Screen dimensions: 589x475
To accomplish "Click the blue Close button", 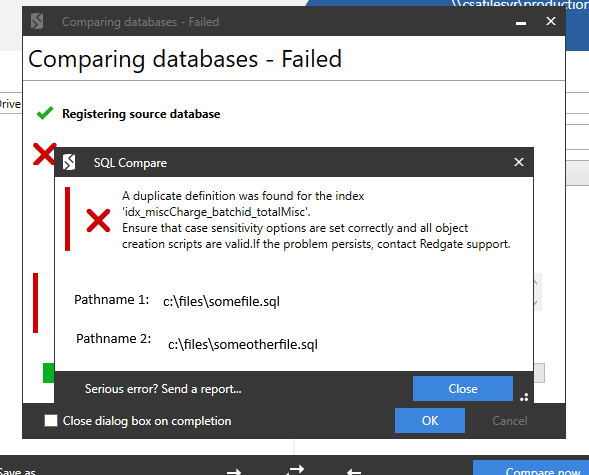I will click(463, 388).
